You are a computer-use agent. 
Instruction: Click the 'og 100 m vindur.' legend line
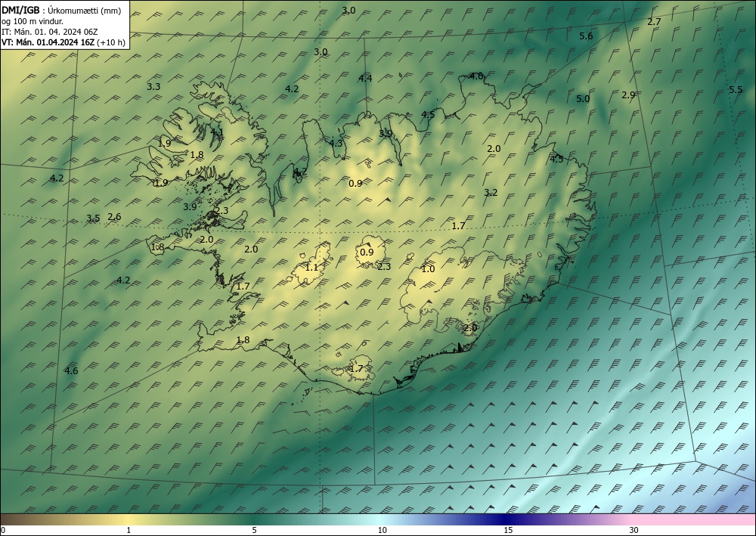[x=33, y=21]
